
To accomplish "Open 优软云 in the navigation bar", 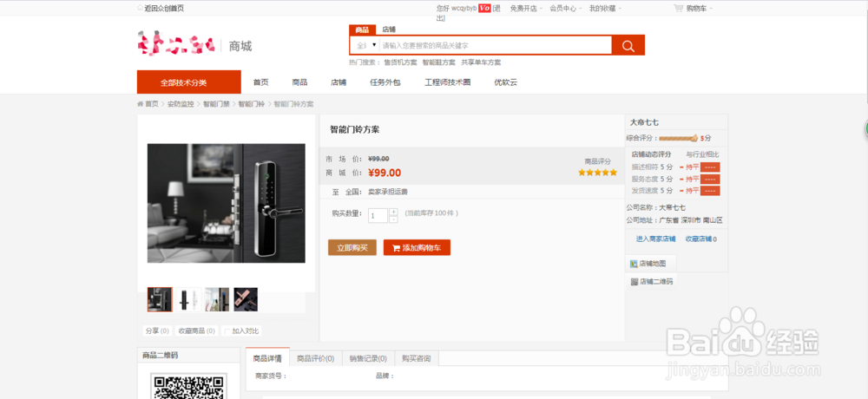I will [x=505, y=82].
